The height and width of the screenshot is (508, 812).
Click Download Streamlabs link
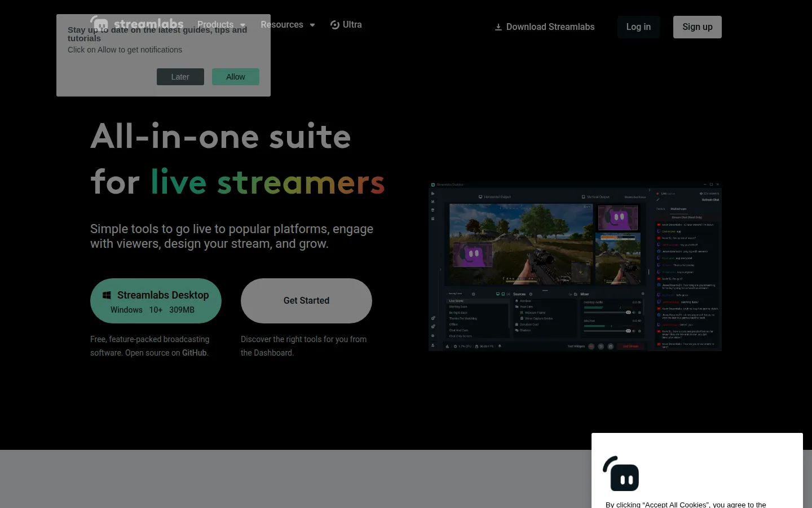[545, 27]
